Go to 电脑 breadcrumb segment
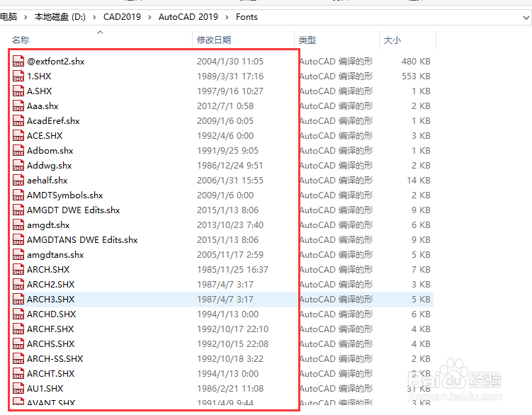Screen dimensions: 532x415 9,16
